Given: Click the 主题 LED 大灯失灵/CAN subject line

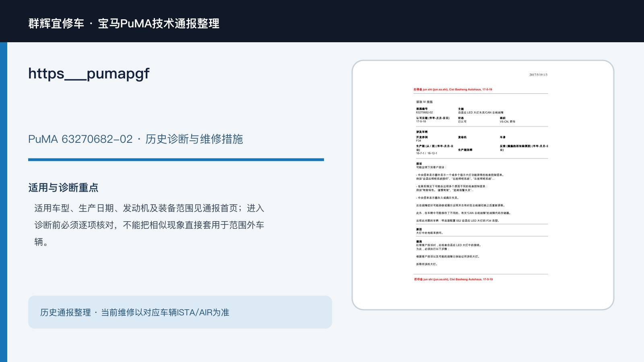Looking at the screenshot, I should (481, 111).
